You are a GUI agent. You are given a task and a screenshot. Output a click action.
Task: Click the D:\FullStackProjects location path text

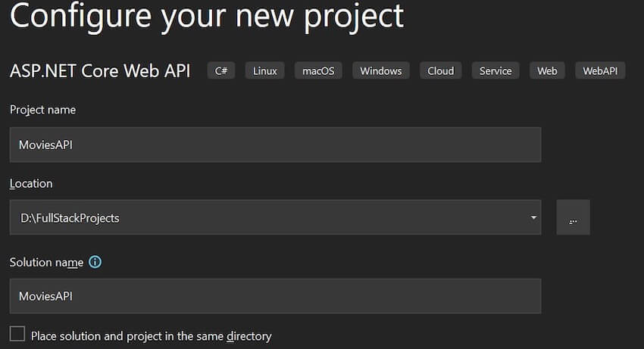tap(70, 218)
